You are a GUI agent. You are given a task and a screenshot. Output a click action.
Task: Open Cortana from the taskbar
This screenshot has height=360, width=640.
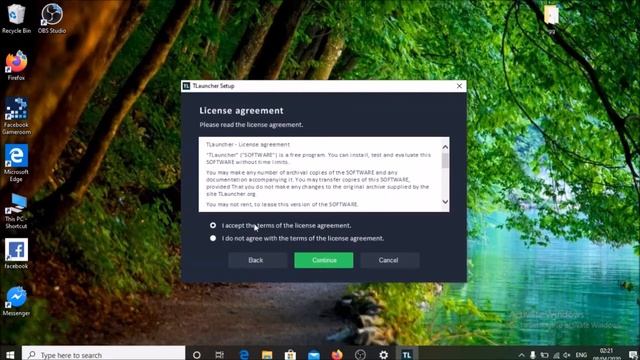coord(196,355)
